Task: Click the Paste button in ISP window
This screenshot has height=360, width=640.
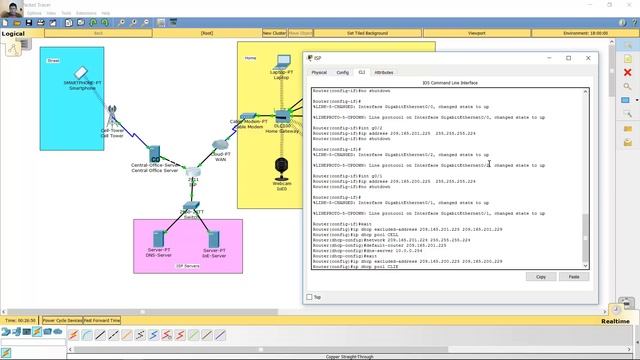Action: point(574,277)
